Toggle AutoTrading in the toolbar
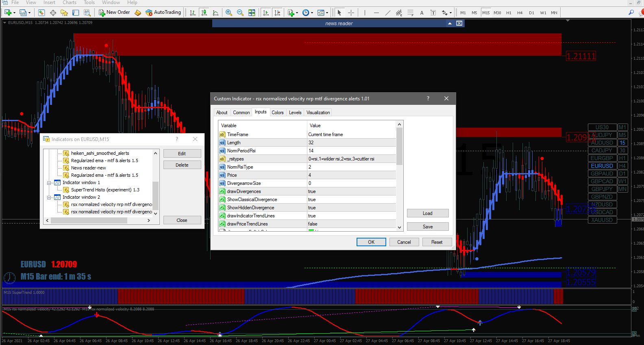The image size is (644, 345). [163, 13]
